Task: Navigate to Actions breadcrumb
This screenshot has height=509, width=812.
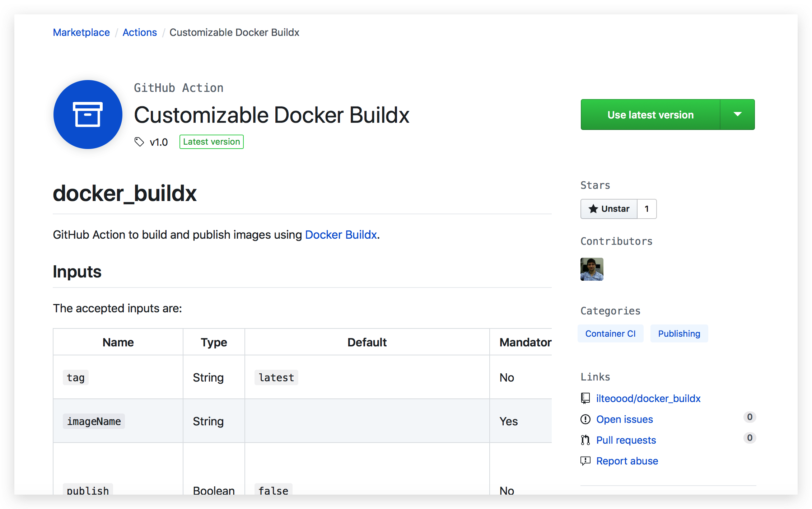Action: tap(140, 32)
